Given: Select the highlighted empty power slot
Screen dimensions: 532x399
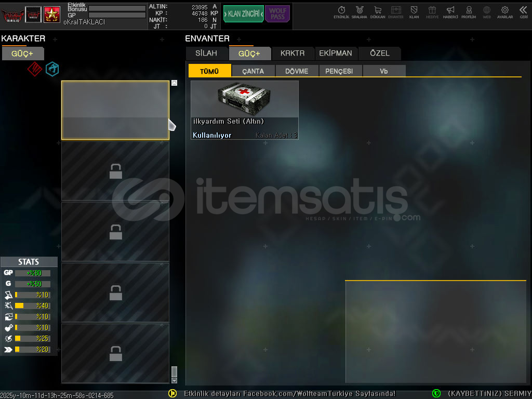Looking at the screenshot, I should pos(115,110).
